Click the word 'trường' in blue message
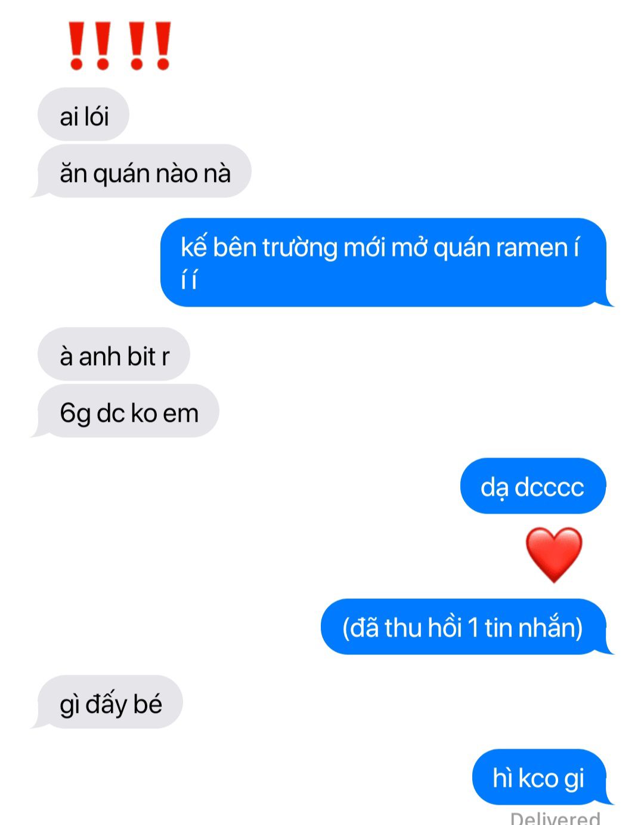644x825 pixels. point(299,248)
